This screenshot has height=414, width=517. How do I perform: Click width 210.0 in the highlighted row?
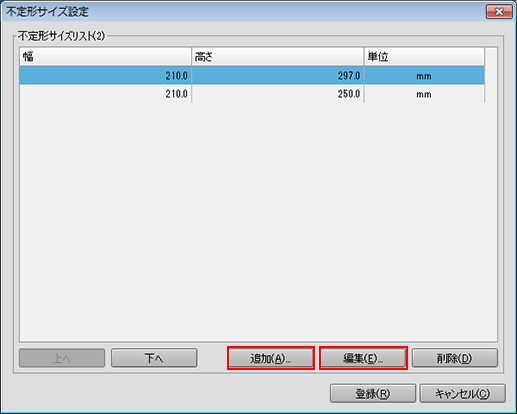tap(177, 76)
